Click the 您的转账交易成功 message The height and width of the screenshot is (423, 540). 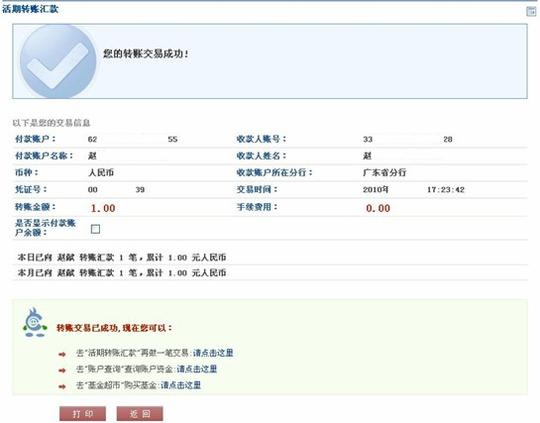click(146, 53)
